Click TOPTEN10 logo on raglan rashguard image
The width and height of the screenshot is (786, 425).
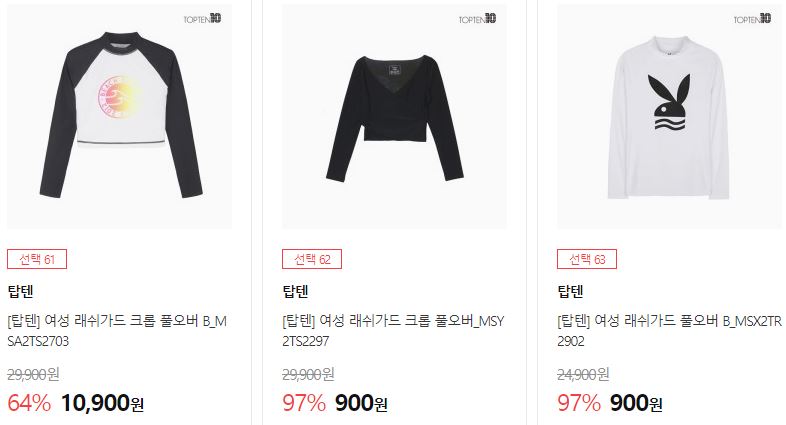pos(202,19)
